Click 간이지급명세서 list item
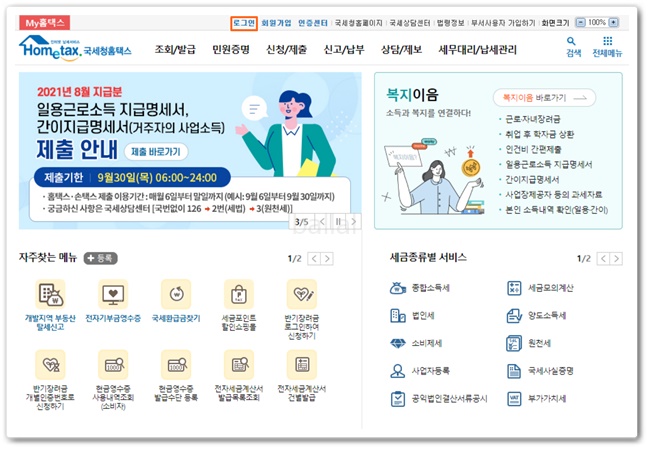650x450 pixels. coord(532,179)
